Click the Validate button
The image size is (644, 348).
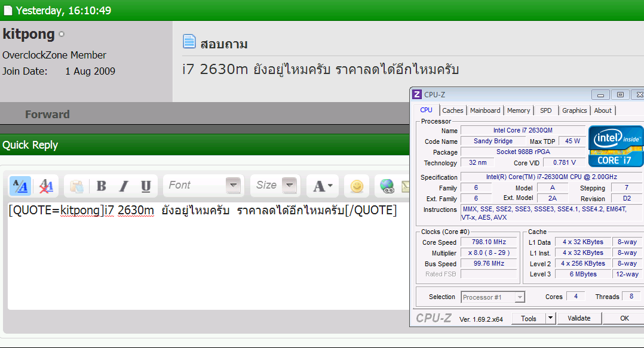tap(579, 318)
